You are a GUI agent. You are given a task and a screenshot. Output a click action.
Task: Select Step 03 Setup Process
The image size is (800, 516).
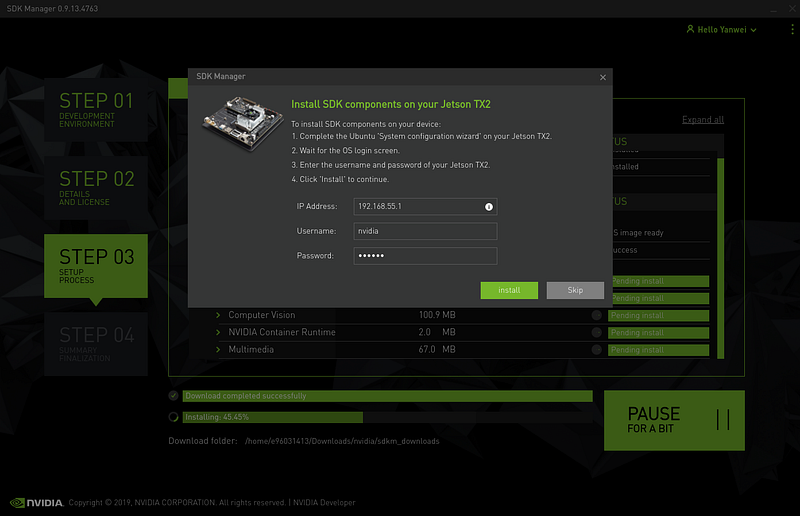96,266
